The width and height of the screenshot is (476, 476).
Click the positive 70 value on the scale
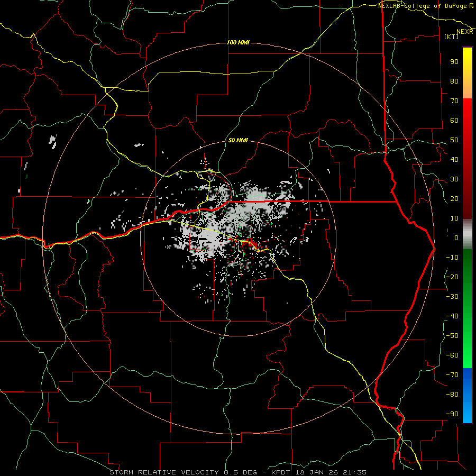coord(454,101)
